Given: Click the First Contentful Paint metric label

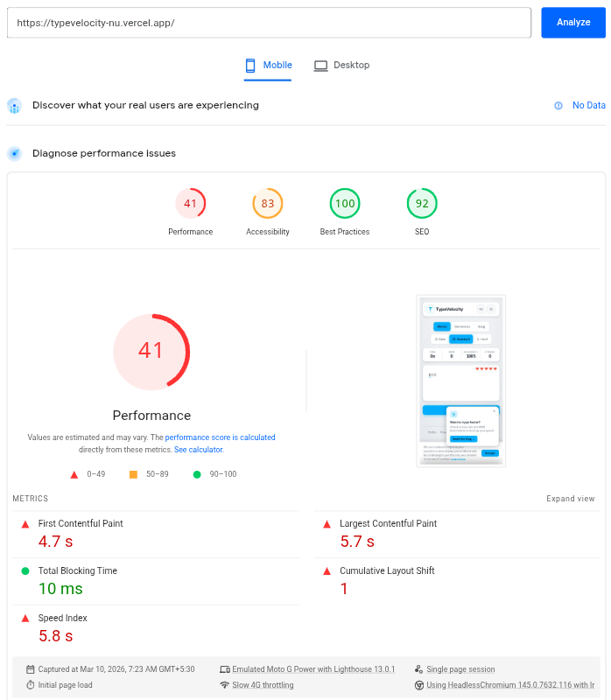Looking at the screenshot, I should 81,523.
